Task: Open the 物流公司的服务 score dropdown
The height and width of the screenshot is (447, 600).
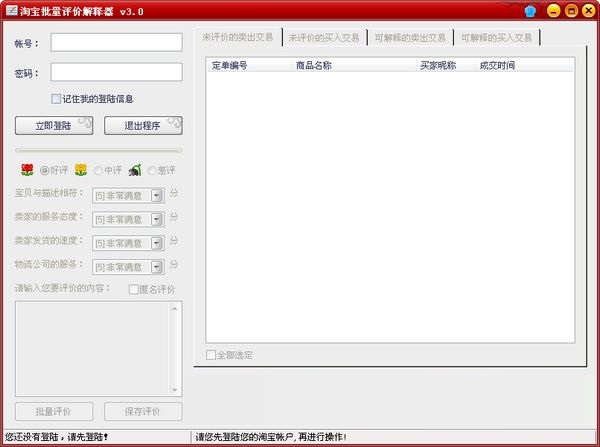Action: tap(157, 267)
